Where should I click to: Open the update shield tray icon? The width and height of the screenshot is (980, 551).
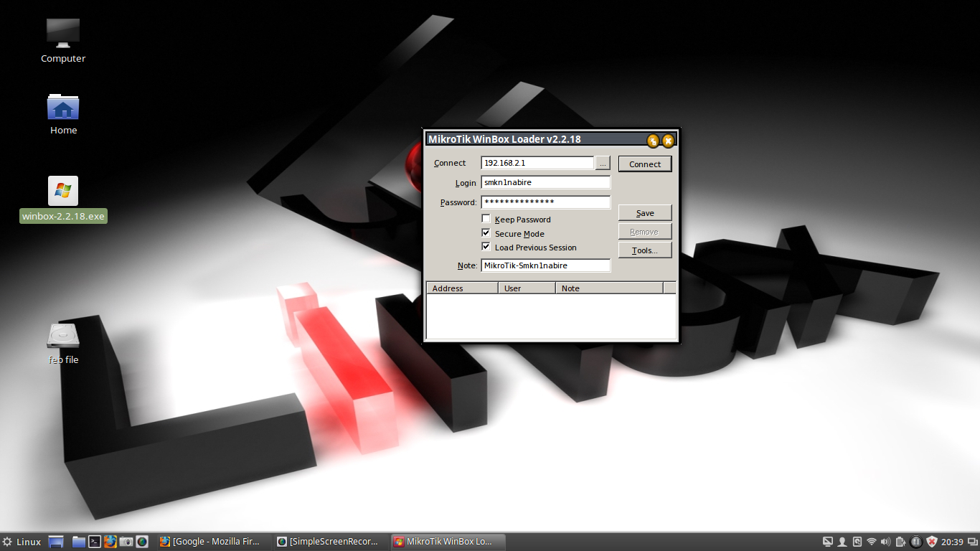click(x=932, y=542)
